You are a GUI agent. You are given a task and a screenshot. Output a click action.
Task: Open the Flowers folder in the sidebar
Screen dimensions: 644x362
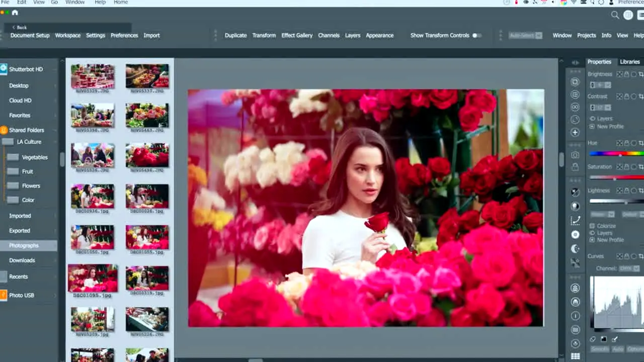click(31, 186)
